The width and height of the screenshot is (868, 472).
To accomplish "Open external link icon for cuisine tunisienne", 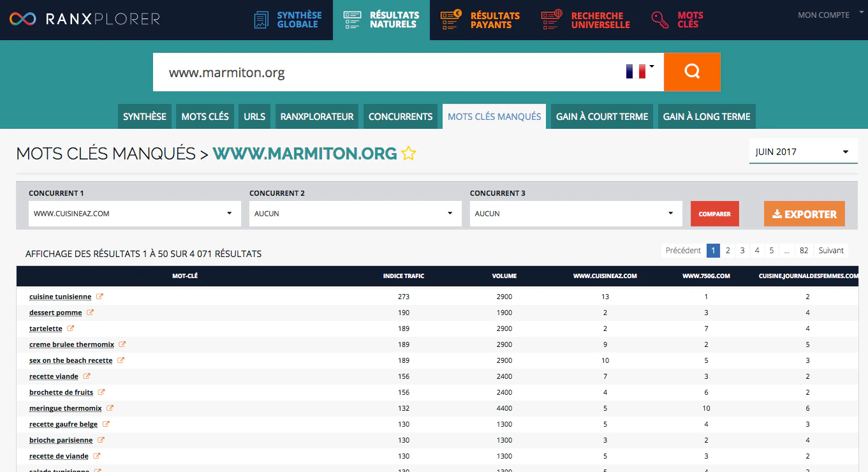I will click(x=99, y=297).
